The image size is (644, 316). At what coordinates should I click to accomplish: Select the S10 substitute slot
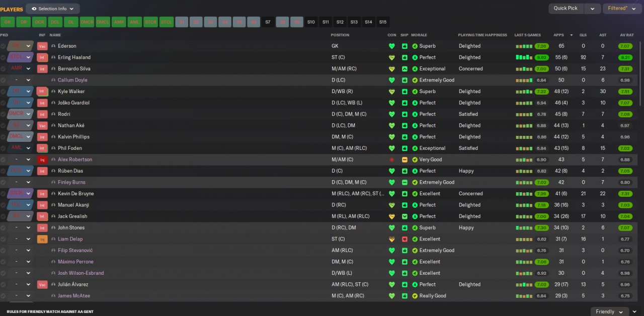tap(311, 22)
